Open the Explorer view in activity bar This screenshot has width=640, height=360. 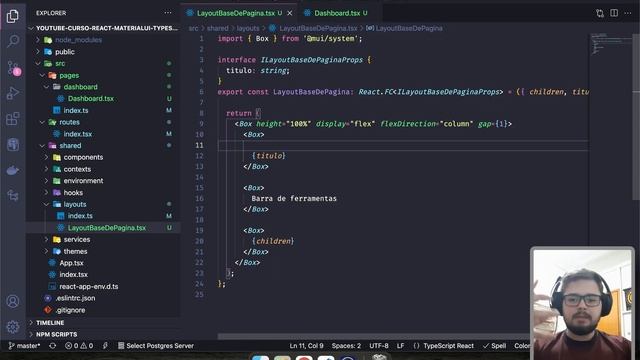point(13,16)
